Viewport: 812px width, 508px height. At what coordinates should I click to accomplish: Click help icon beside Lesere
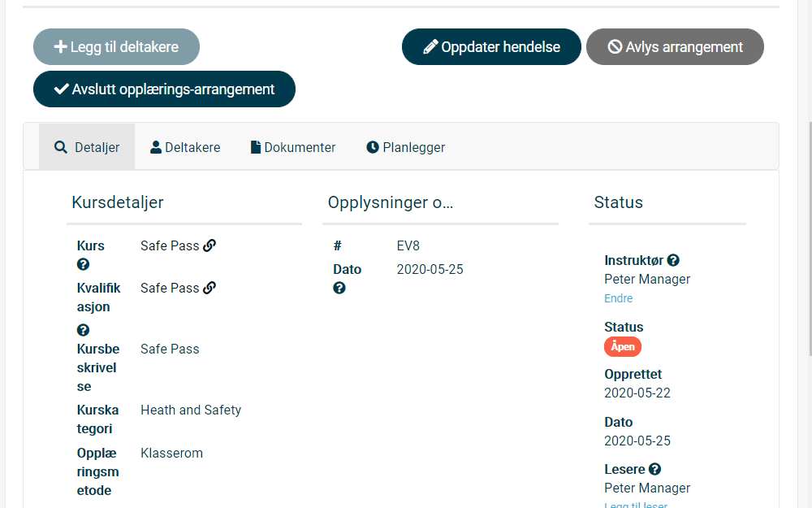click(x=654, y=469)
